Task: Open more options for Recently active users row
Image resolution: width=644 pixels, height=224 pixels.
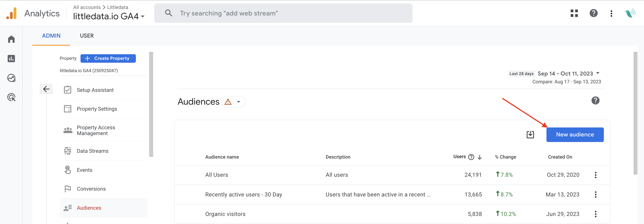Action: click(596, 194)
